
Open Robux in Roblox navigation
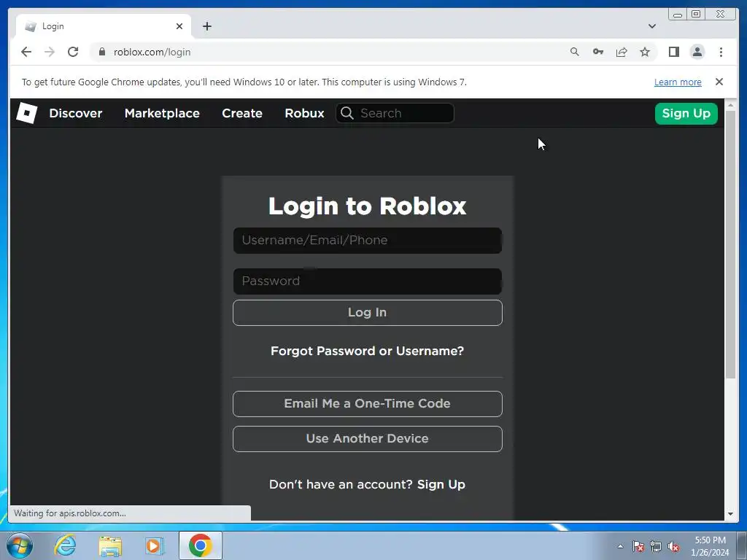pos(304,113)
